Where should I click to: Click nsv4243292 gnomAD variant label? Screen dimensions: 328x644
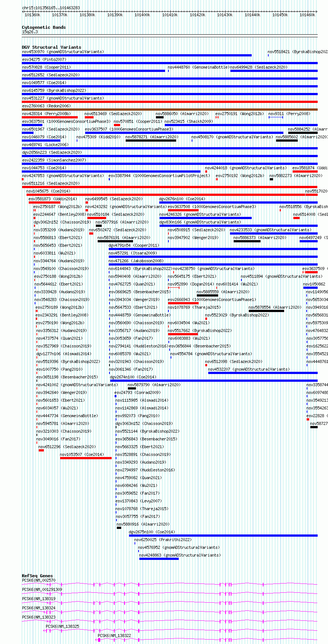pos(126,207)
